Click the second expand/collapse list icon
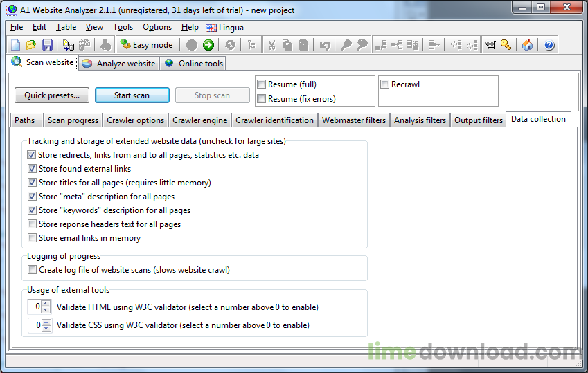 point(472,45)
